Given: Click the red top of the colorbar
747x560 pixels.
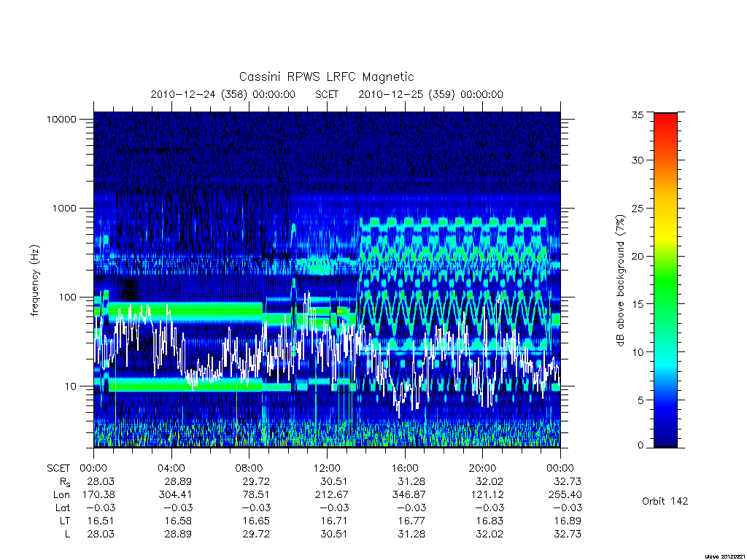Looking at the screenshot, I should click(x=665, y=125).
